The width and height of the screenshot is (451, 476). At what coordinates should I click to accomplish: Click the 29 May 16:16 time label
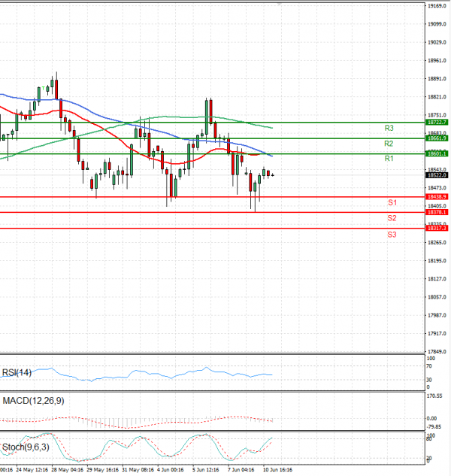coord(102,470)
